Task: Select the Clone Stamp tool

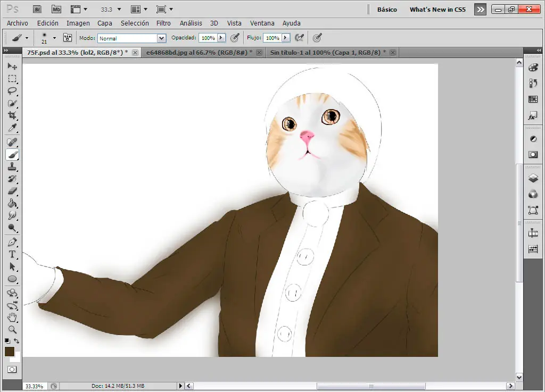Action: [x=12, y=166]
